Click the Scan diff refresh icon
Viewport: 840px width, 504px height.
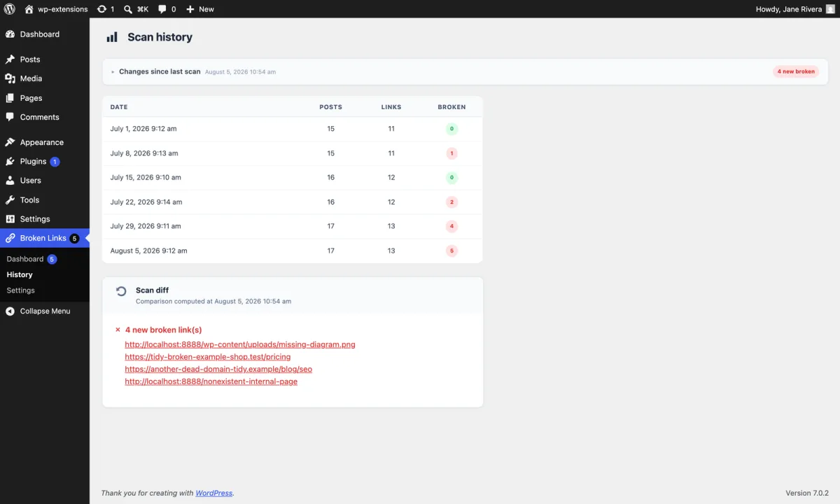coord(121,291)
